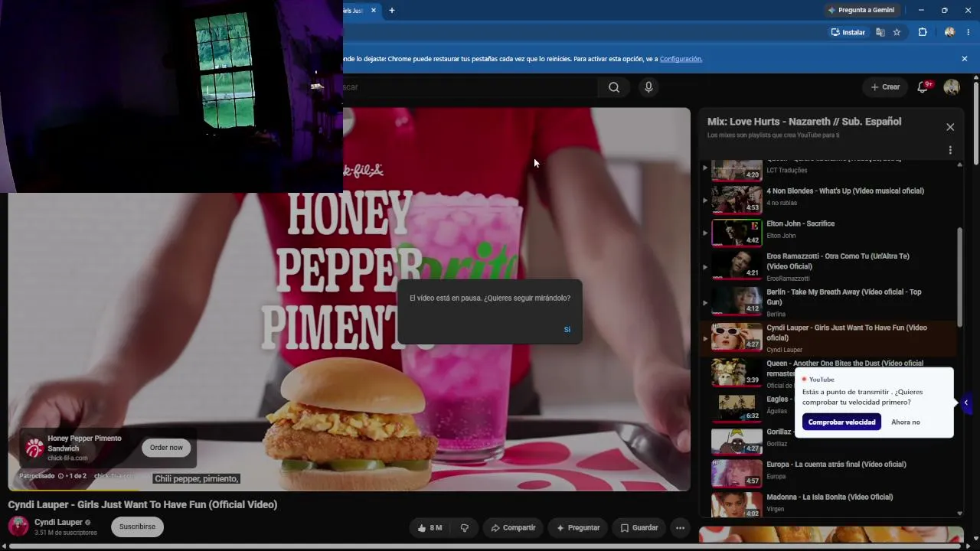The height and width of the screenshot is (551, 980).
Task: Subscribe with Suscribirse button
Action: point(137,527)
